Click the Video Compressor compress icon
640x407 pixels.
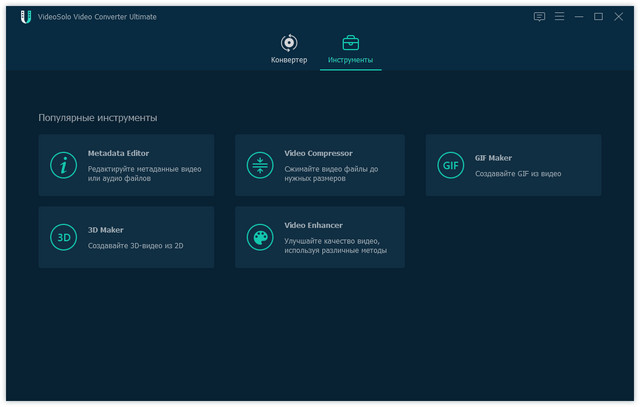(x=260, y=165)
